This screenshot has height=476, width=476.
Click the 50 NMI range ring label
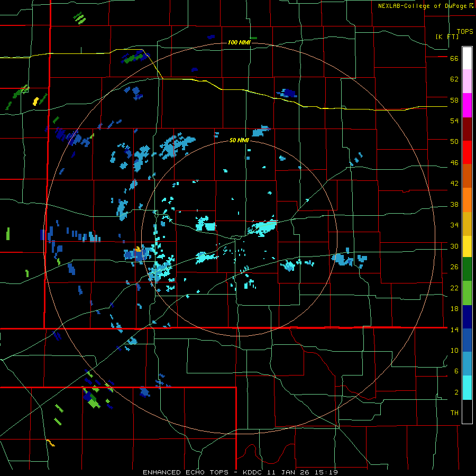pyautogui.click(x=239, y=140)
